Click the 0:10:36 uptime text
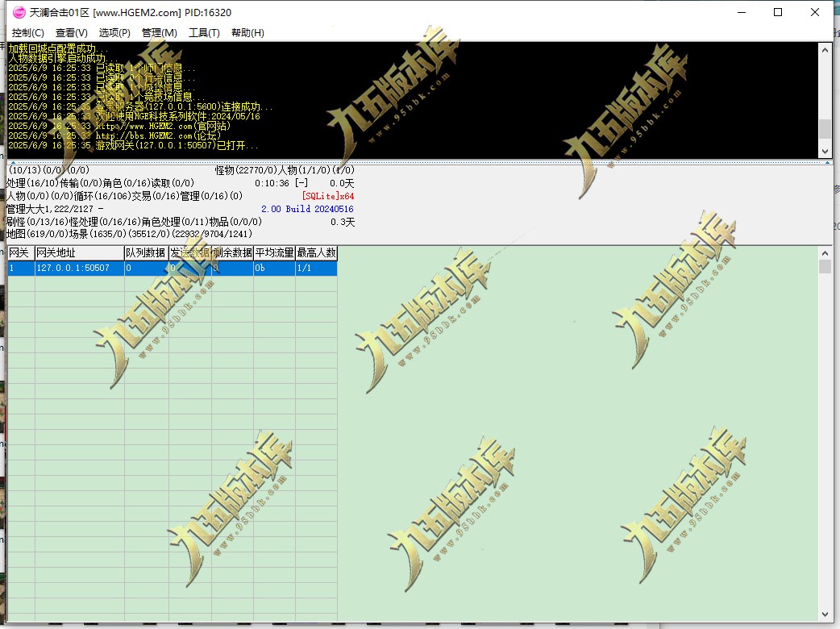 272,183
